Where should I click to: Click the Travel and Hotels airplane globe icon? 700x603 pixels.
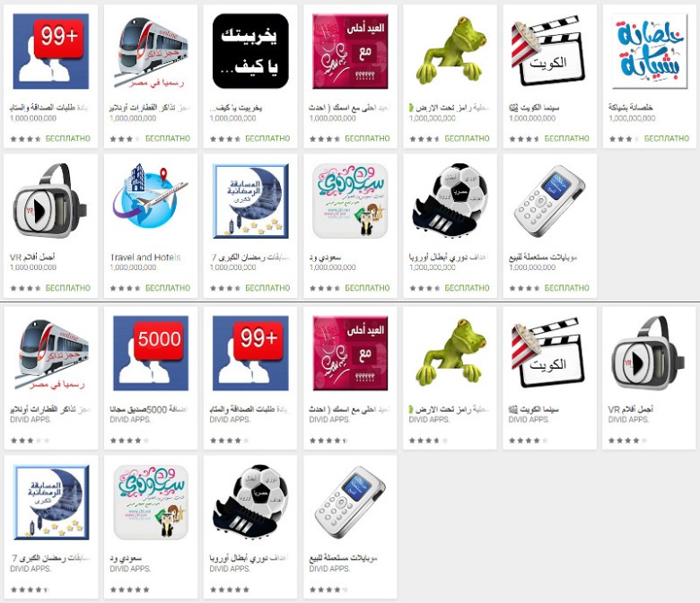151,200
